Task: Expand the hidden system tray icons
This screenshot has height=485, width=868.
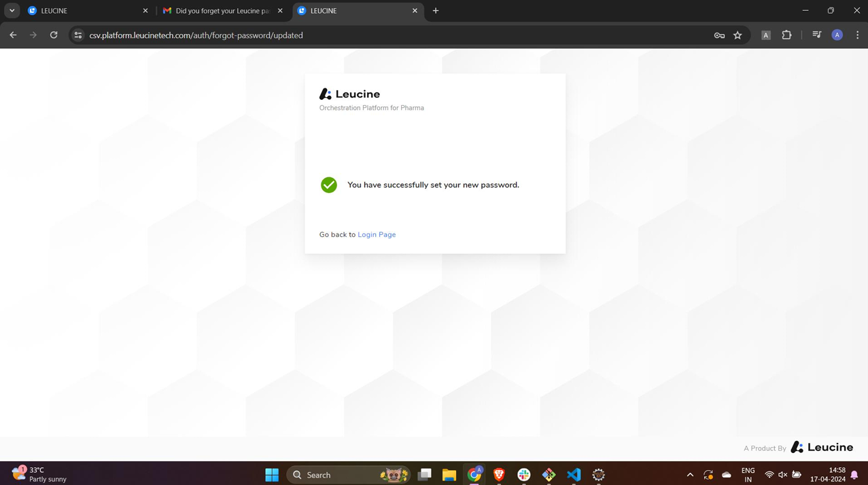Action: (690, 475)
